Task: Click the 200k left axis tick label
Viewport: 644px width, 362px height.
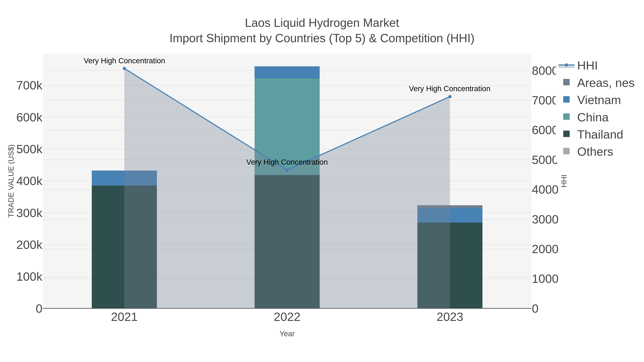Action: (x=30, y=245)
